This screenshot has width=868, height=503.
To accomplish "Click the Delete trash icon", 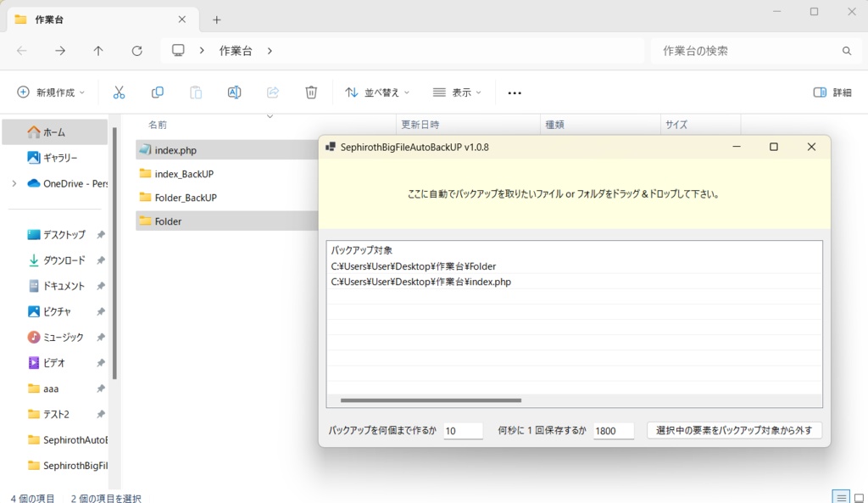I will (311, 92).
